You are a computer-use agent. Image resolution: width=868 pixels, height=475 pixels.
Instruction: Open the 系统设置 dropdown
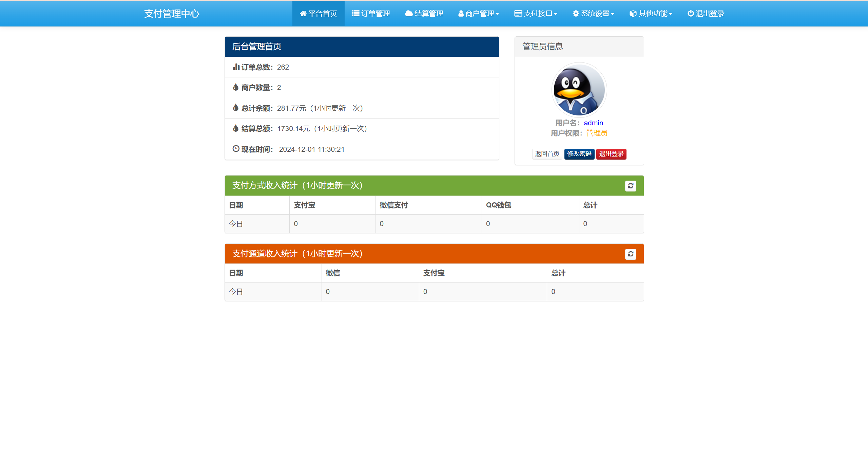pyautogui.click(x=593, y=14)
